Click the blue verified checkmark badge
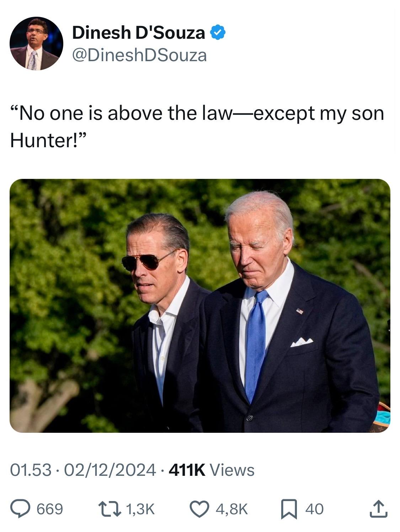Image resolution: width=400 pixels, height=532 pixels. point(218,33)
